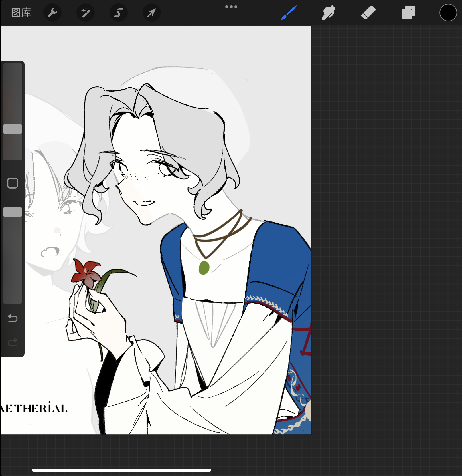Undo the last action
The width and height of the screenshot is (462, 476).
pyautogui.click(x=13, y=318)
